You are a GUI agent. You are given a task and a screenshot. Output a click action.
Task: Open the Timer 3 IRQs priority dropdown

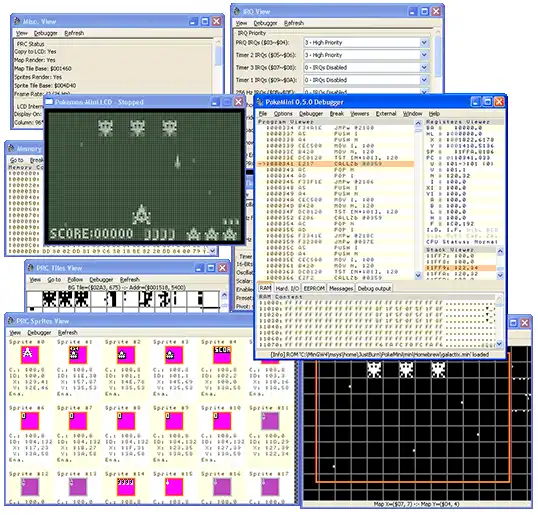tap(424, 67)
